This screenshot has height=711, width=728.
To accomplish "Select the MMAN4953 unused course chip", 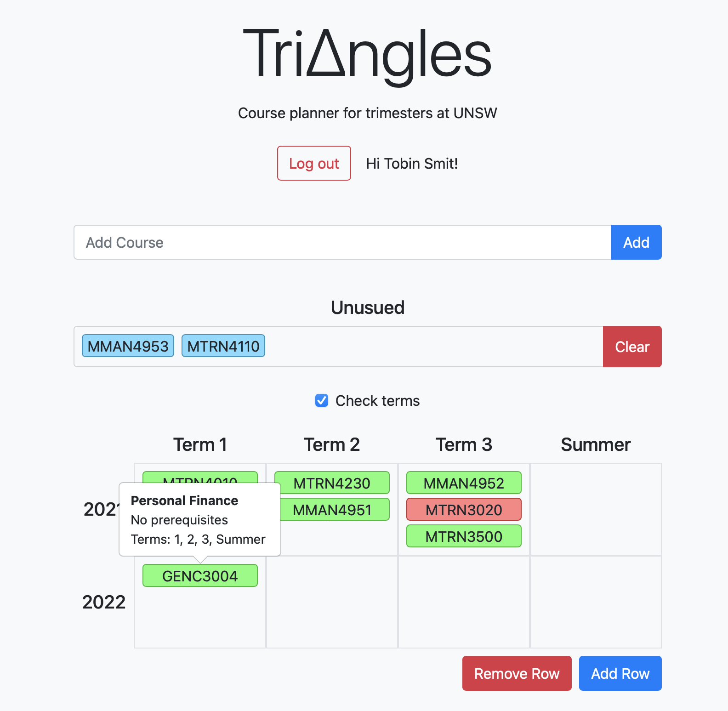I will tap(128, 346).
